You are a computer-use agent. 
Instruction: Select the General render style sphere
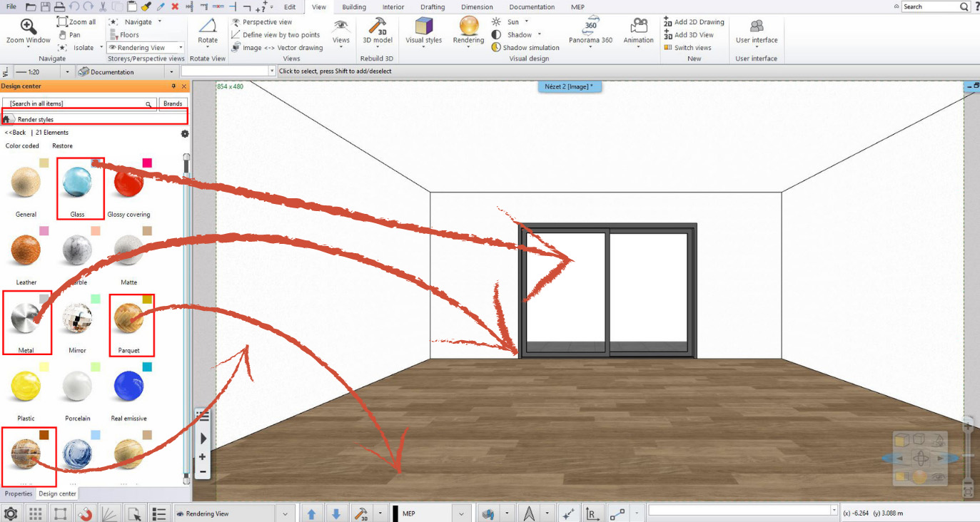point(26,183)
